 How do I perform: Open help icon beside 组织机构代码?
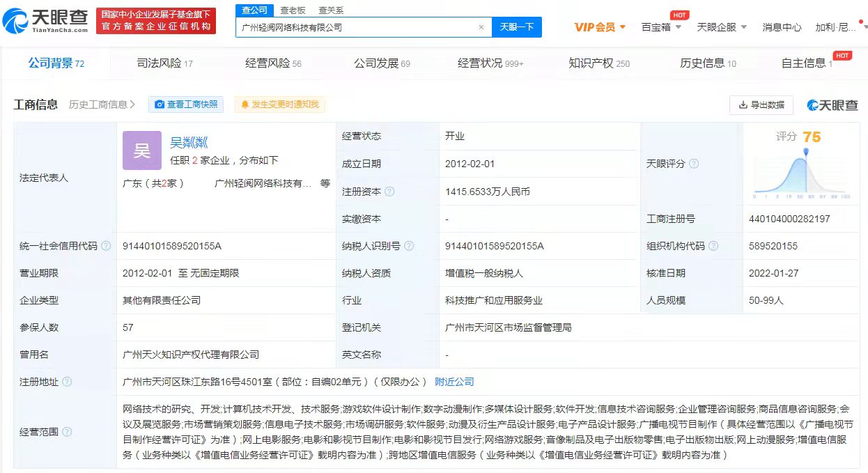[713, 246]
